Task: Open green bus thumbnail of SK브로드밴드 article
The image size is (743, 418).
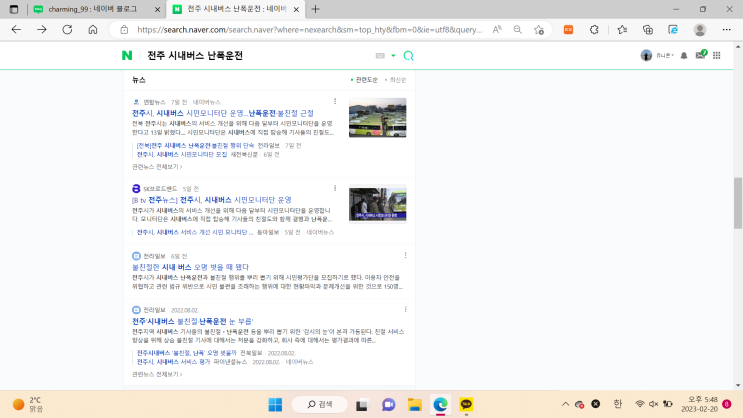Action: pyautogui.click(x=378, y=204)
